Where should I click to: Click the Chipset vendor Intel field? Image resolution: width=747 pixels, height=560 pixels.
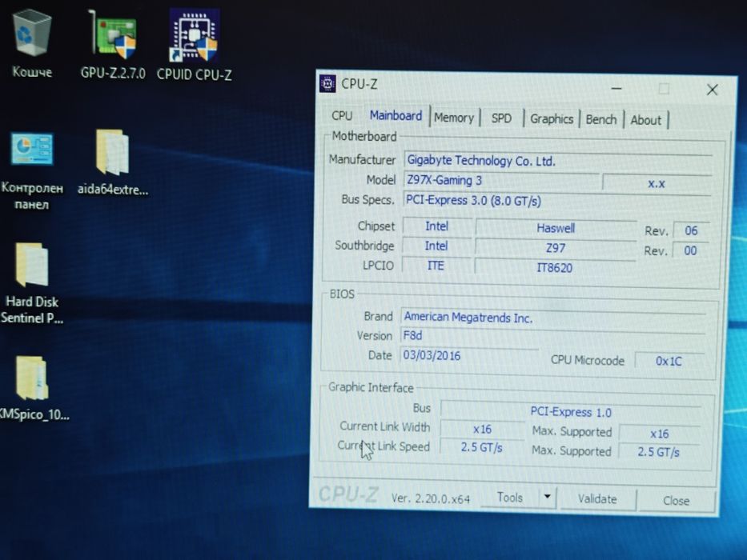437,226
